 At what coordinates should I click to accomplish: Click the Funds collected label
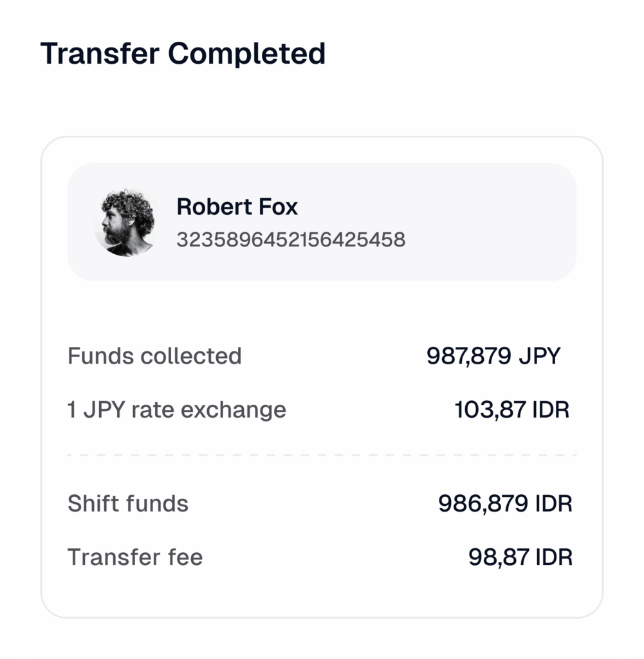point(154,356)
